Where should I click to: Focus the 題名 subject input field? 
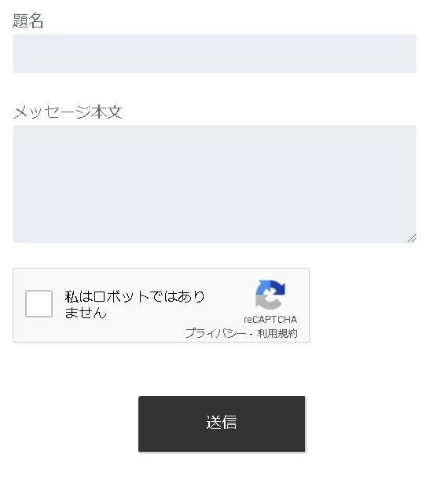pyautogui.click(x=215, y=53)
